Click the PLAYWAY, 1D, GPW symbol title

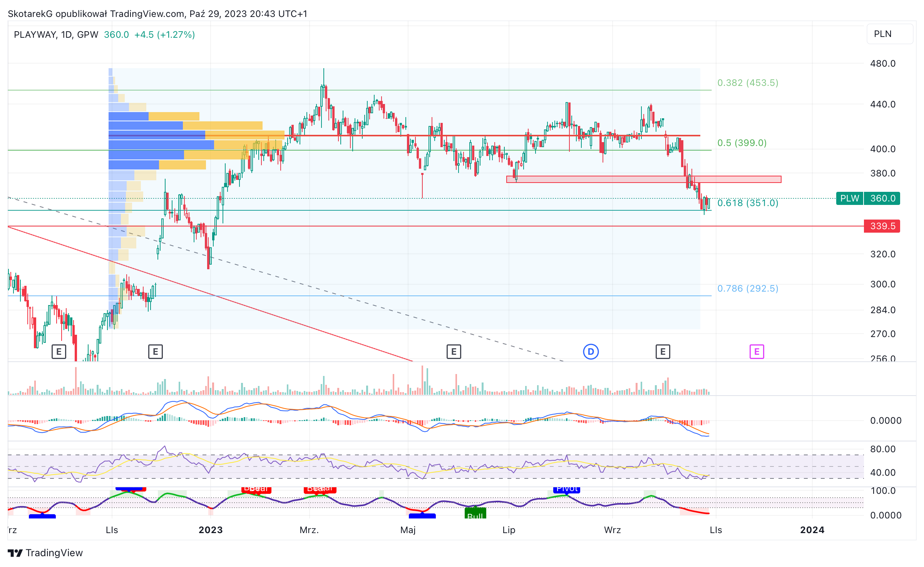tap(56, 35)
